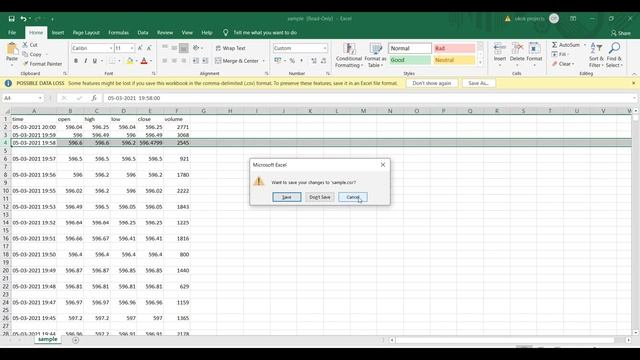
Task: Decrease the indent
Action: coord(196,61)
